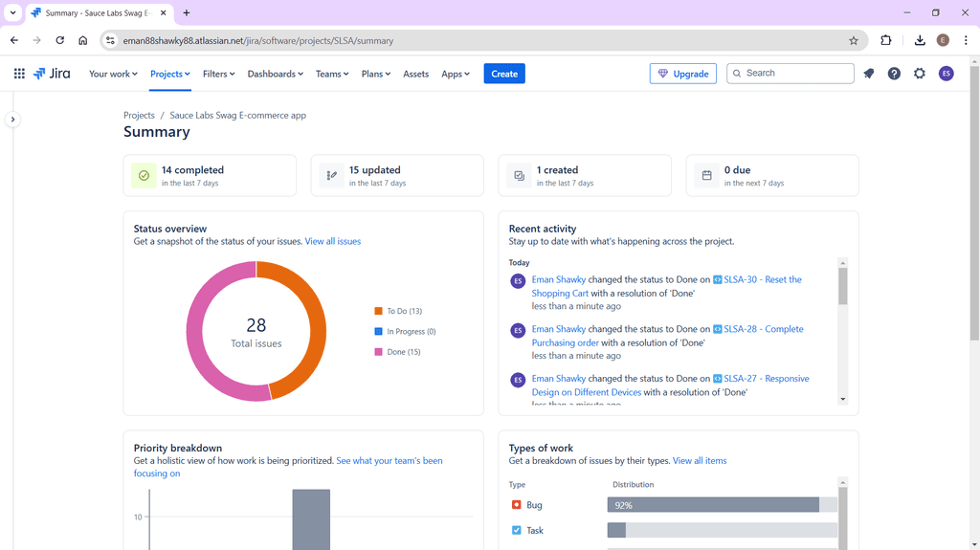Click the created icon in 1 created card
The image size is (980, 550).
[x=519, y=176]
